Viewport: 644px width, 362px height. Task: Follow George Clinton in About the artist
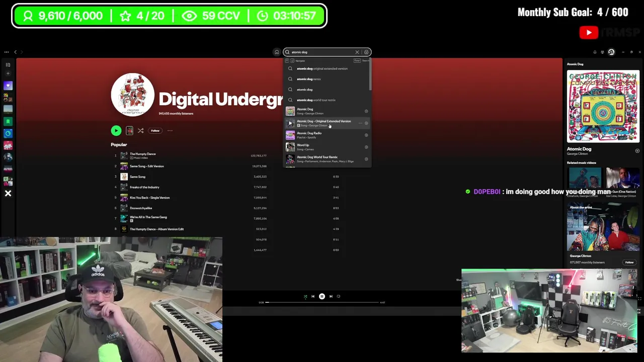629,262
